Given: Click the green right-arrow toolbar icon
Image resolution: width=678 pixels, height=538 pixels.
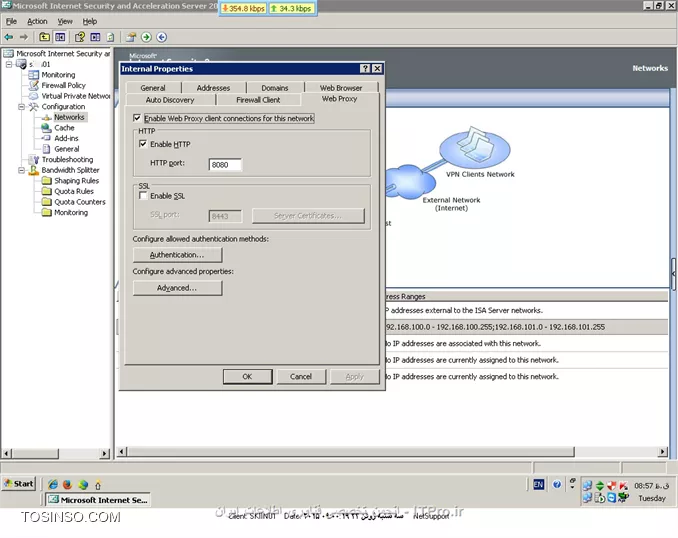Looking at the screenshot, I should click(x=146, y=37).
